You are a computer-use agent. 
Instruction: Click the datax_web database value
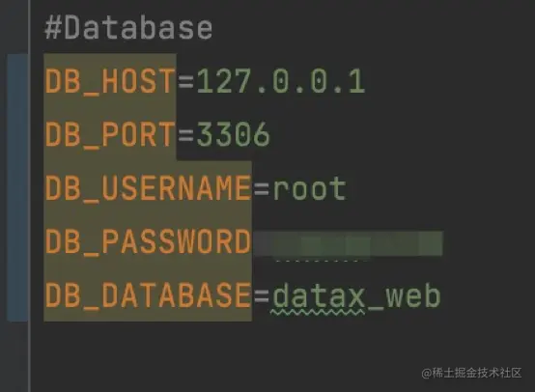356,296
